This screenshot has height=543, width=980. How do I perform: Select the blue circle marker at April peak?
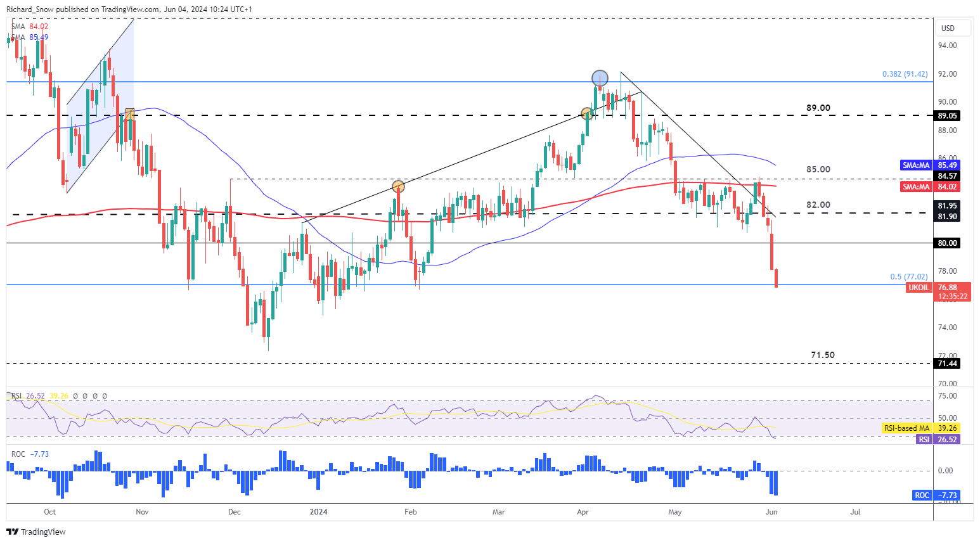pyautogui.click(x=600, y=78)
